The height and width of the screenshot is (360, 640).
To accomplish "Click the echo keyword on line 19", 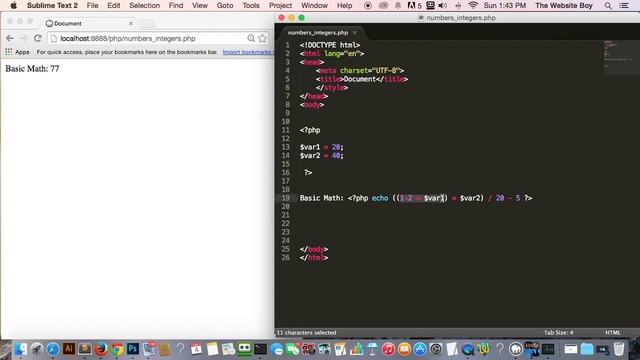I will tap(380, 198).
